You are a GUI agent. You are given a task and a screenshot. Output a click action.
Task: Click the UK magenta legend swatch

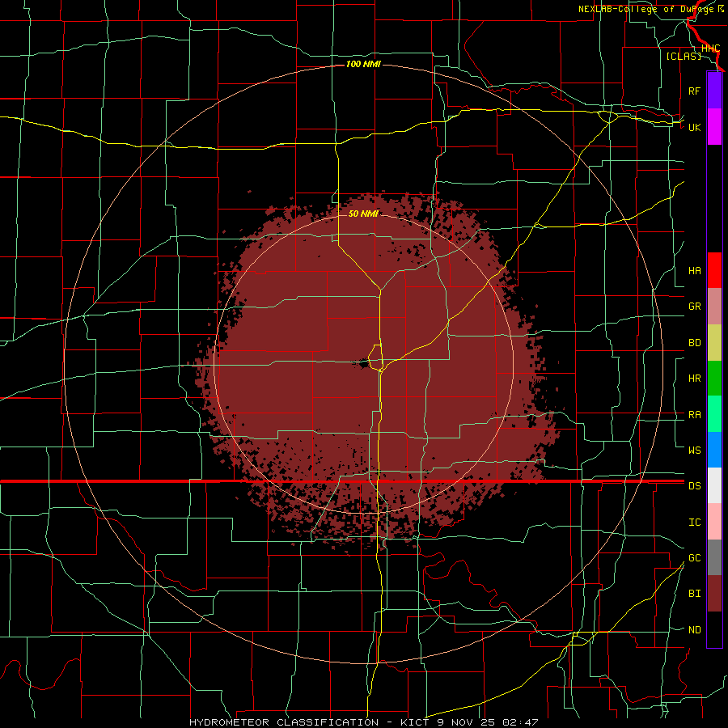(714, 127)
